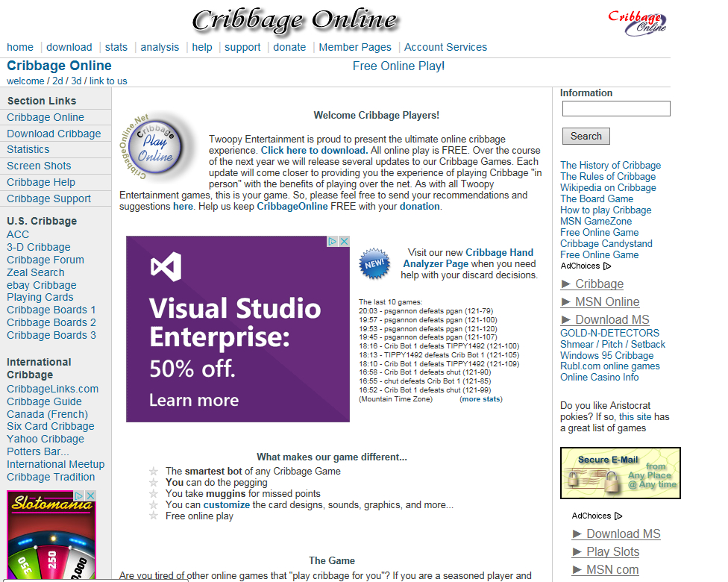Open support in the top navigation
This screenshot has width=728, height=582.
[x=242, y=47]
